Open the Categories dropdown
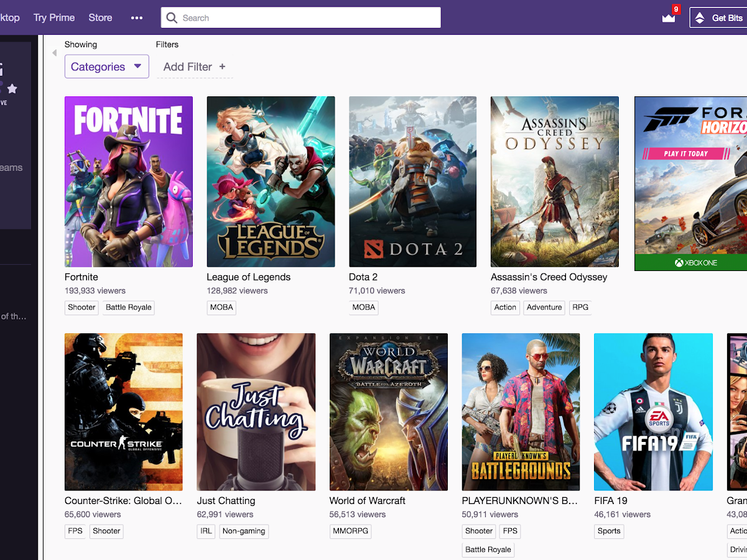 [107, 67]
